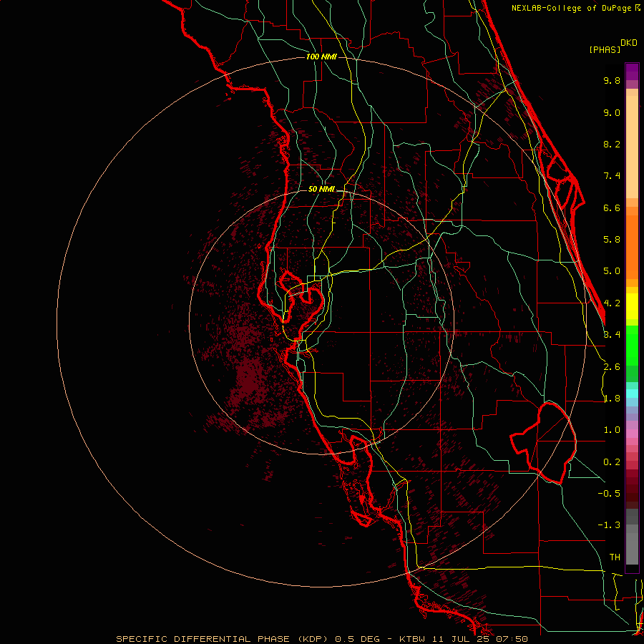Click the cyan segment of the color bar

632,393
